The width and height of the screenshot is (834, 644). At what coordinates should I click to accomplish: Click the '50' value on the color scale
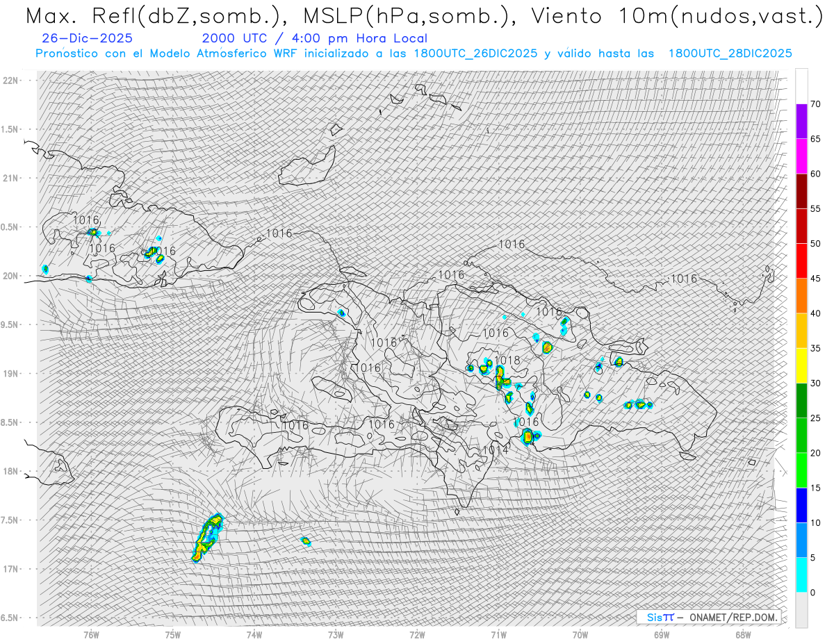coord(815,244)
